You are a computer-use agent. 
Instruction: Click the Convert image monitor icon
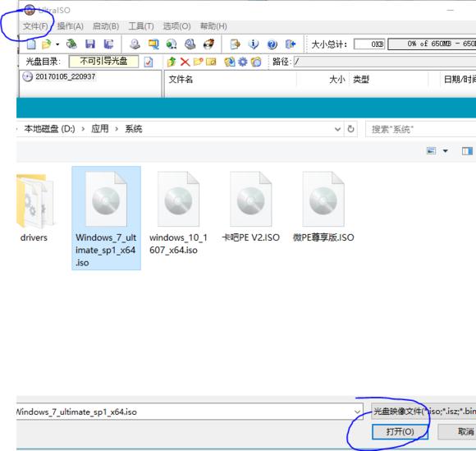click(x=153, y=44)
